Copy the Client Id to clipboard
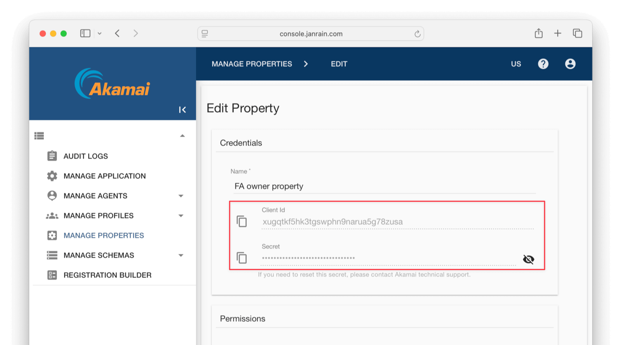The width and height of the screenshot is (644, 345). [242, 221]
